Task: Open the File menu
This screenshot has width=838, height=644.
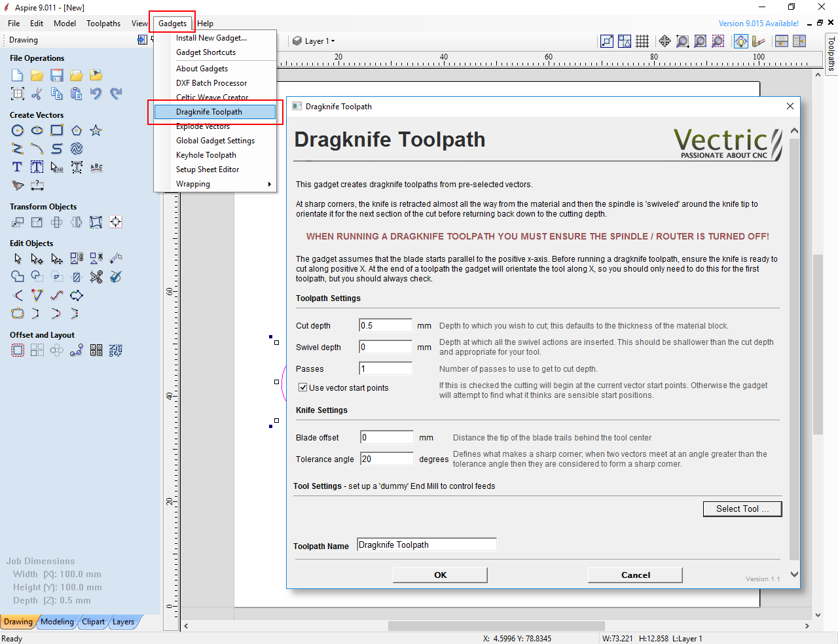Action: (14, 24)
